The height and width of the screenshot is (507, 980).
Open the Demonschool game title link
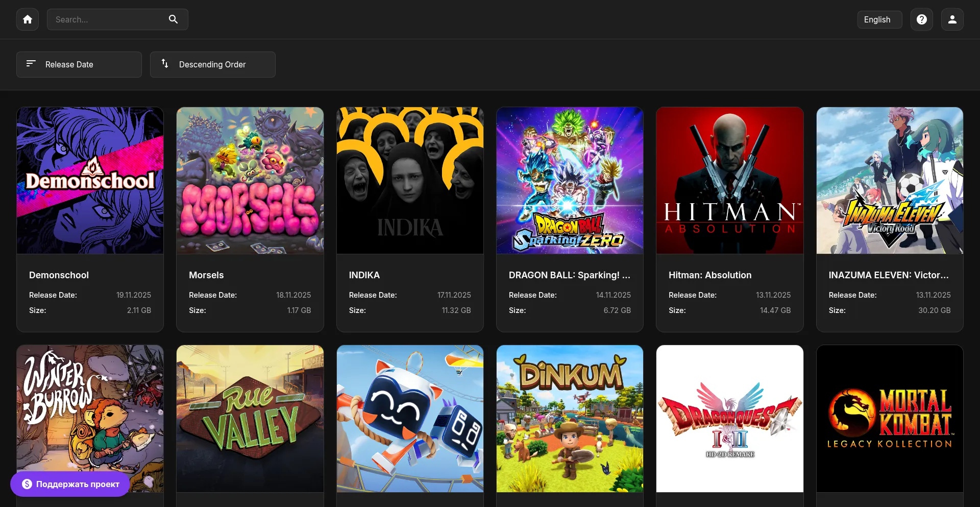click(x=59, y=275)
